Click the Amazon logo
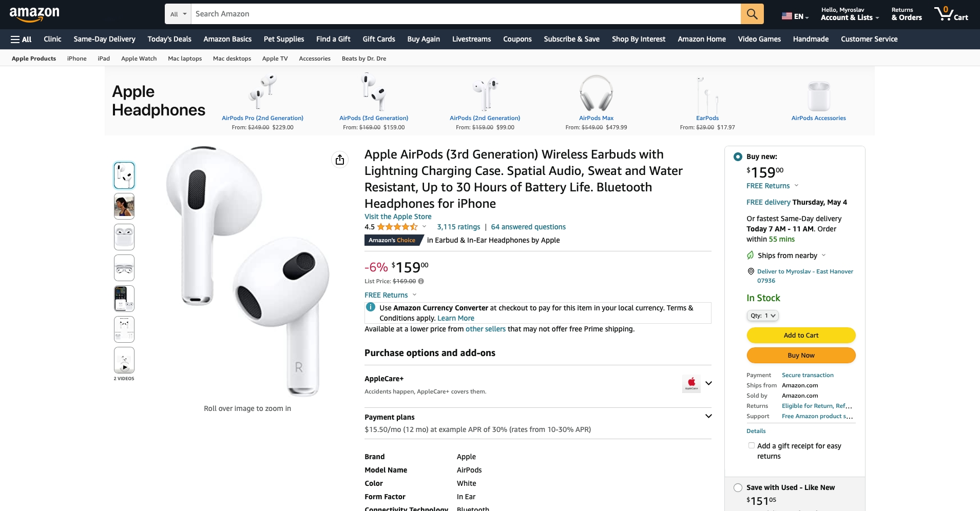The width and height of the screenshot is (980, 511). click(34, 14)
